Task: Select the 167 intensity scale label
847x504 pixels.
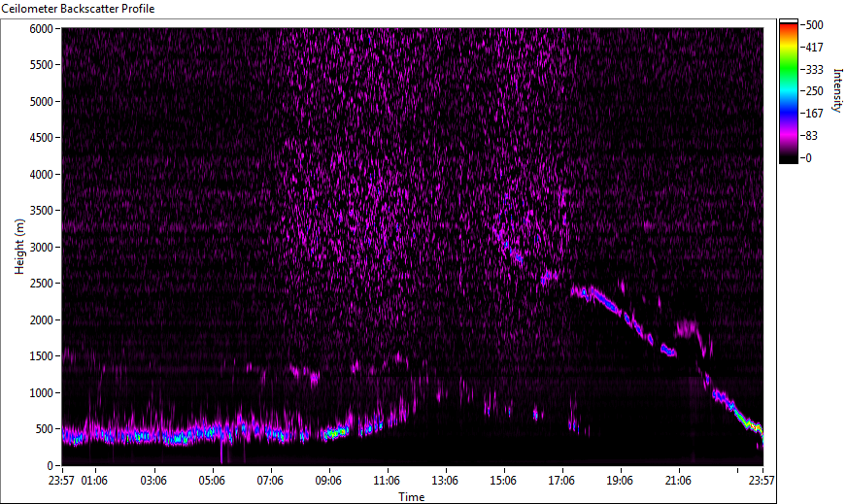Action: [x=814, y=114]
